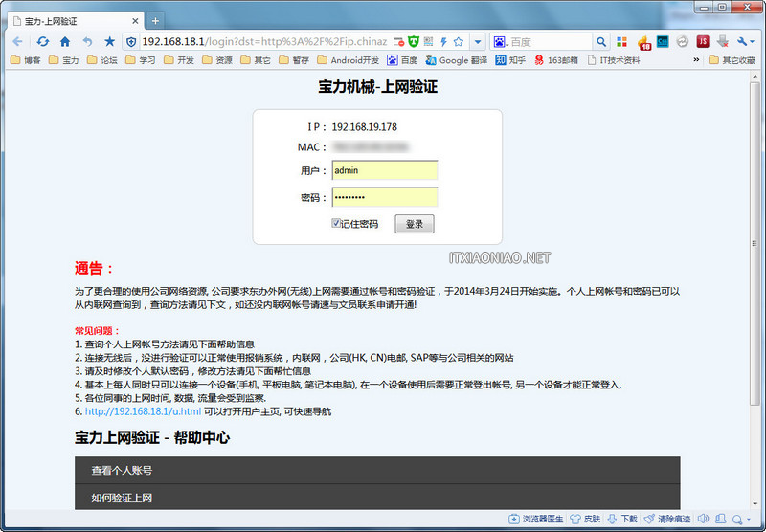
Task: Open a new tab with plus button
Action: tap(156, 20)
